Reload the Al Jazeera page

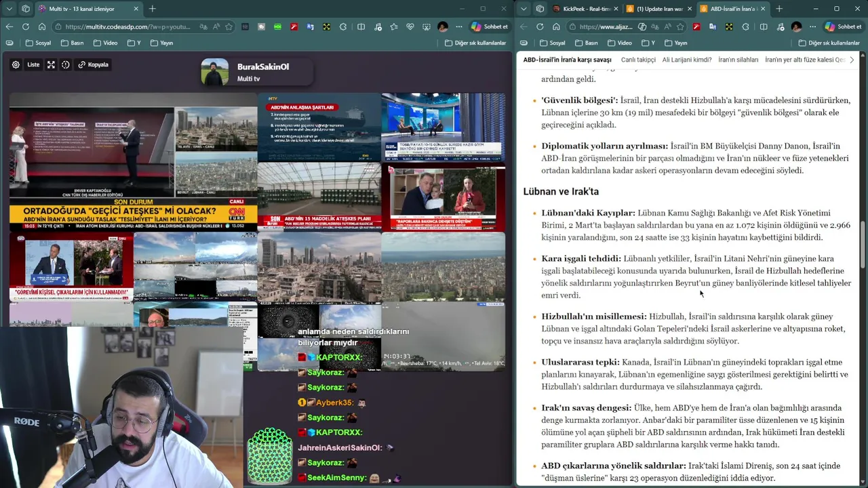(540, 26)
